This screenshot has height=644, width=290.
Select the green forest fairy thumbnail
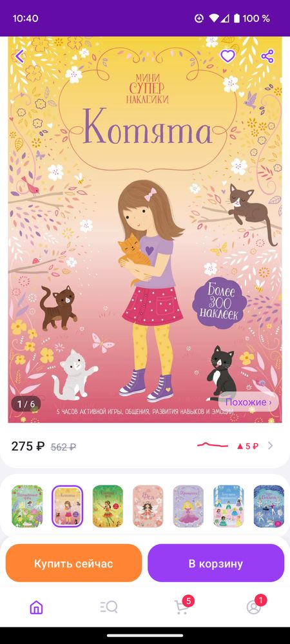click(108, 506)
